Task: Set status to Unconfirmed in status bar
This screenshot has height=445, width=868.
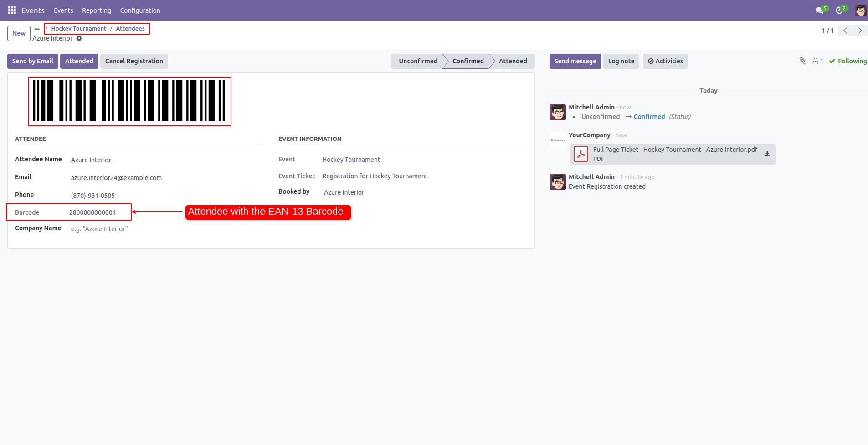Action: (418, 61)
